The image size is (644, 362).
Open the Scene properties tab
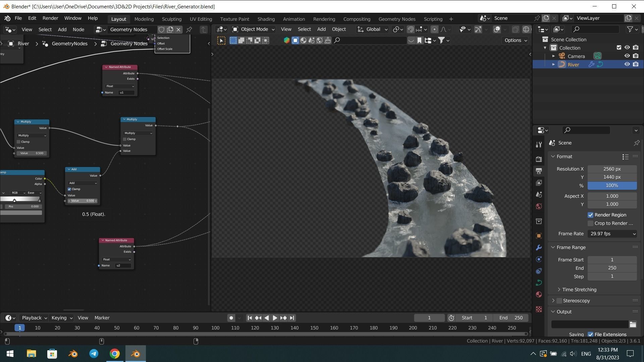point(539,194)
